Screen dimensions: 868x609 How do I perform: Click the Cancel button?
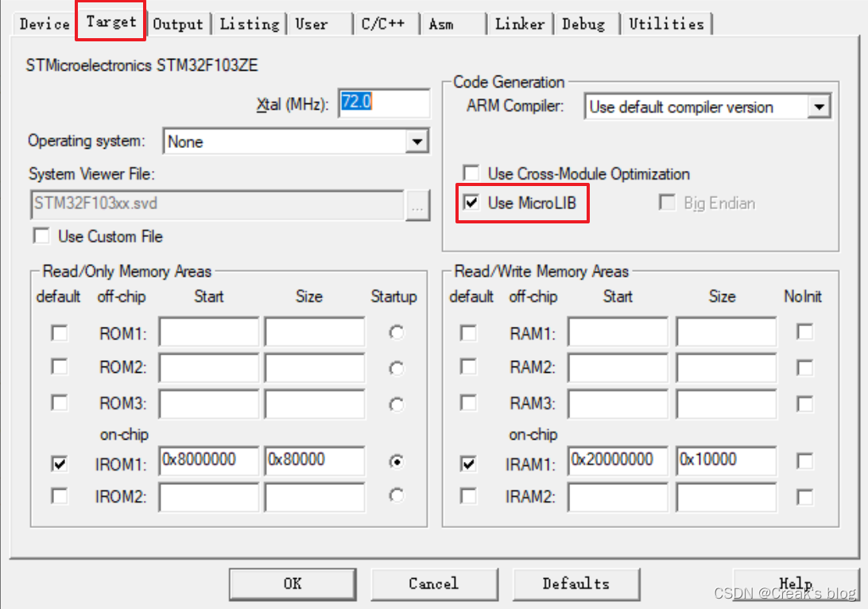point(434,584)
